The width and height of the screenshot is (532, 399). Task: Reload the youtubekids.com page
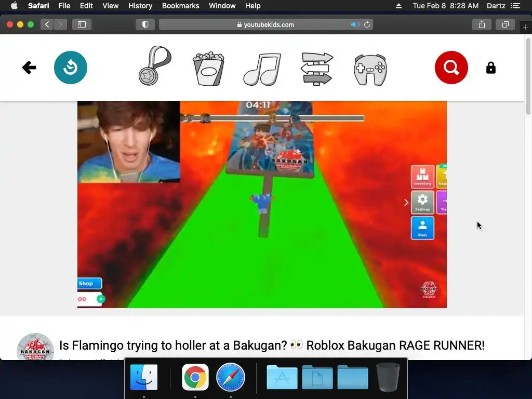pos(367,24)
